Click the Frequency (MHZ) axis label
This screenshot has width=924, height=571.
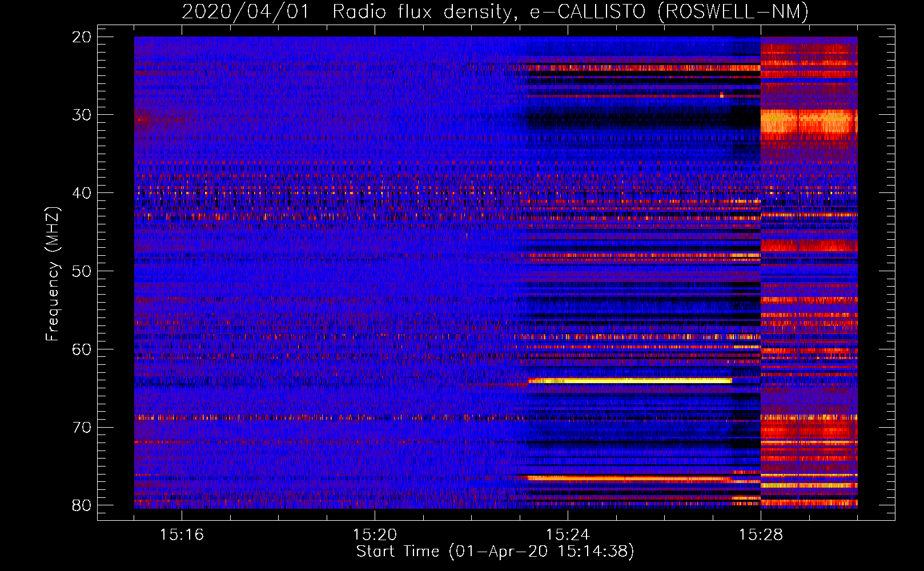53,274
